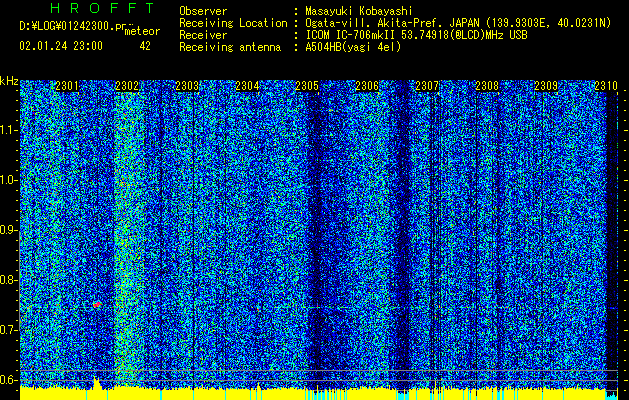Click the 2302 time marker
The image size is (629, 400).
coord(127,85)
